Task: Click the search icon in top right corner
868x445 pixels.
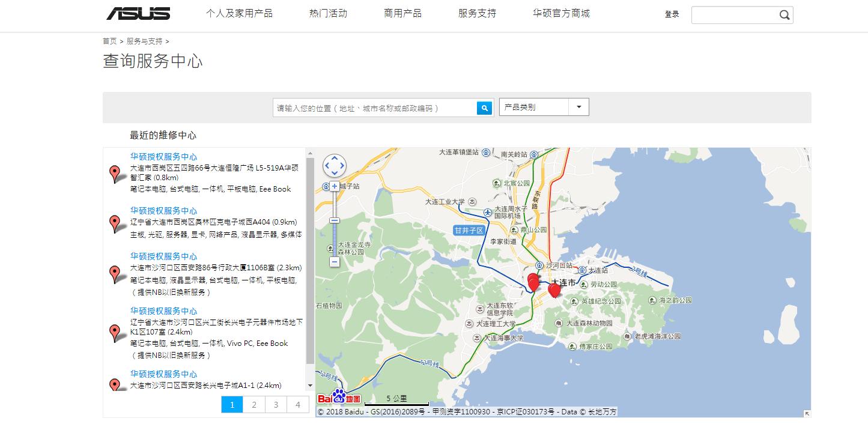Action: (784, 14)
